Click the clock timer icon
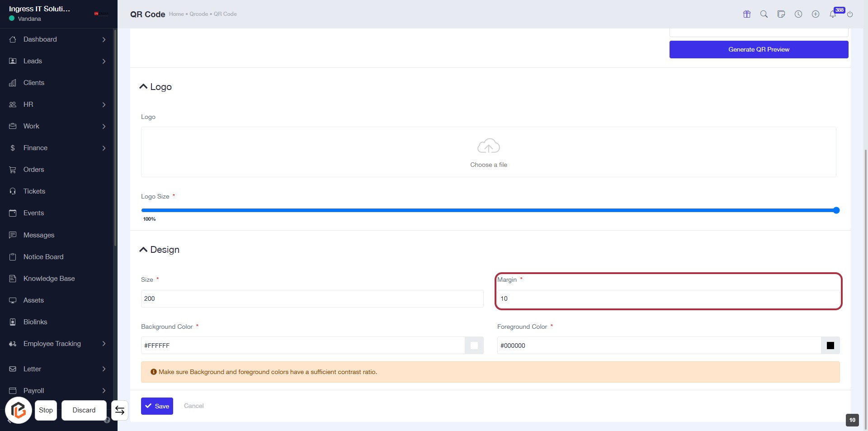Screen dimensions: 868x431 click(798, 14)
